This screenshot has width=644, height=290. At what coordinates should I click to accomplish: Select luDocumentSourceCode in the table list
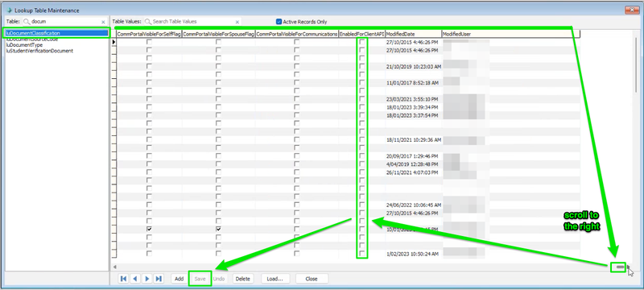(32, 39)
